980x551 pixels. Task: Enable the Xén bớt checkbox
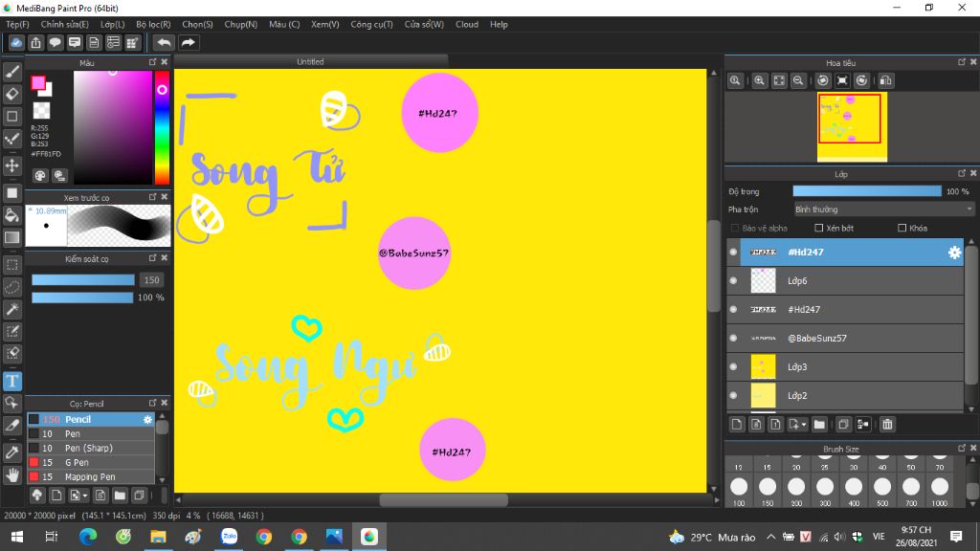(819, 228)
